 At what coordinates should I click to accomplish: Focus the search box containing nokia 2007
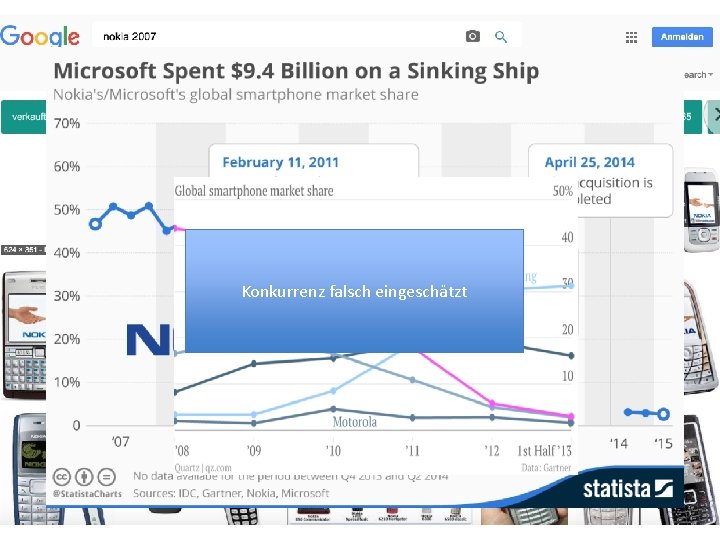pos(280,36)
